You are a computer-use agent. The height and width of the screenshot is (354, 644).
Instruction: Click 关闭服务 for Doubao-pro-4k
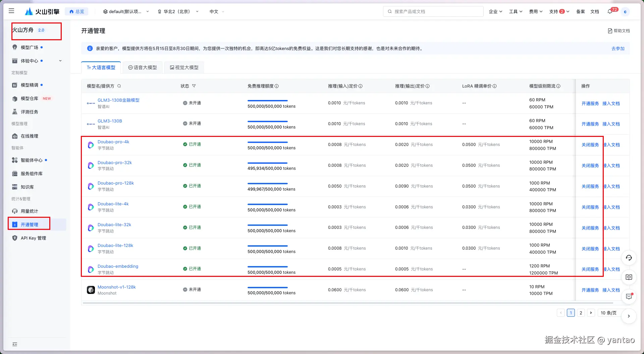point(590,145)
